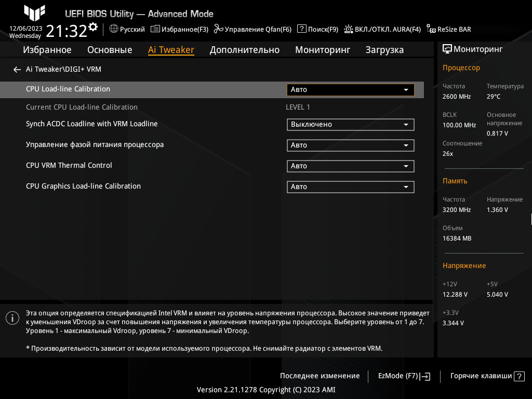The height and width of the screenshot is (399, 532).
Task: Click the 2600 MHz frequency value
Action: point(456,97)
